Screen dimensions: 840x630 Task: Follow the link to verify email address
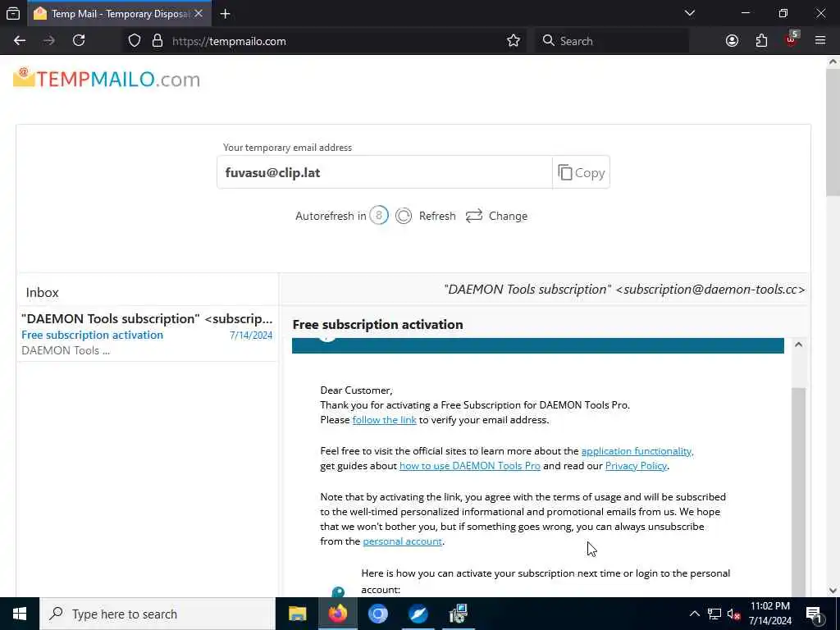384,420
